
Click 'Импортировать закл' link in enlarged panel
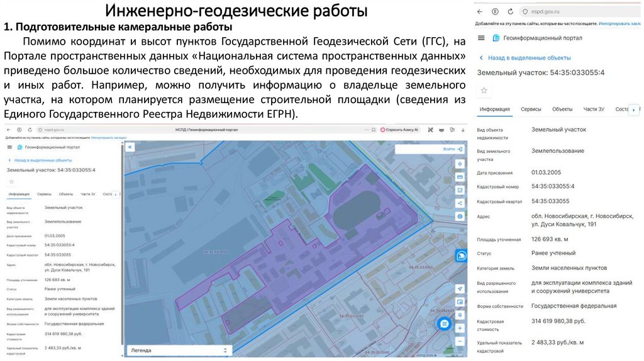[619, 24]
